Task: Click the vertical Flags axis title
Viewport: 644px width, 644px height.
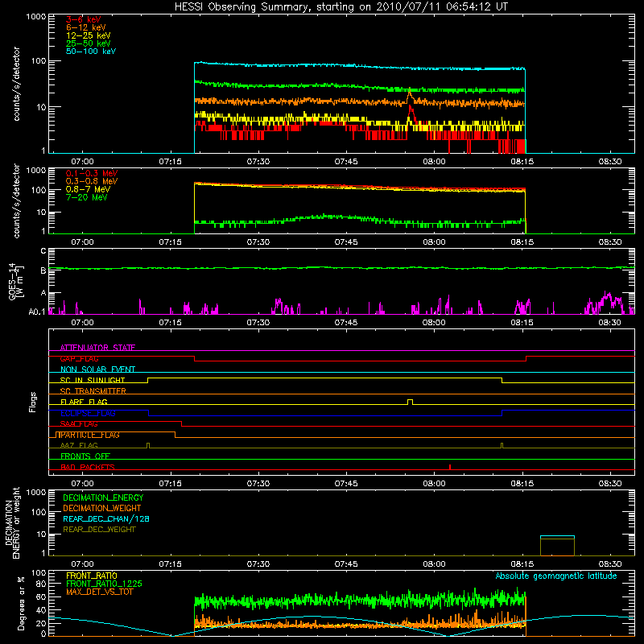Action: [33, 402]
